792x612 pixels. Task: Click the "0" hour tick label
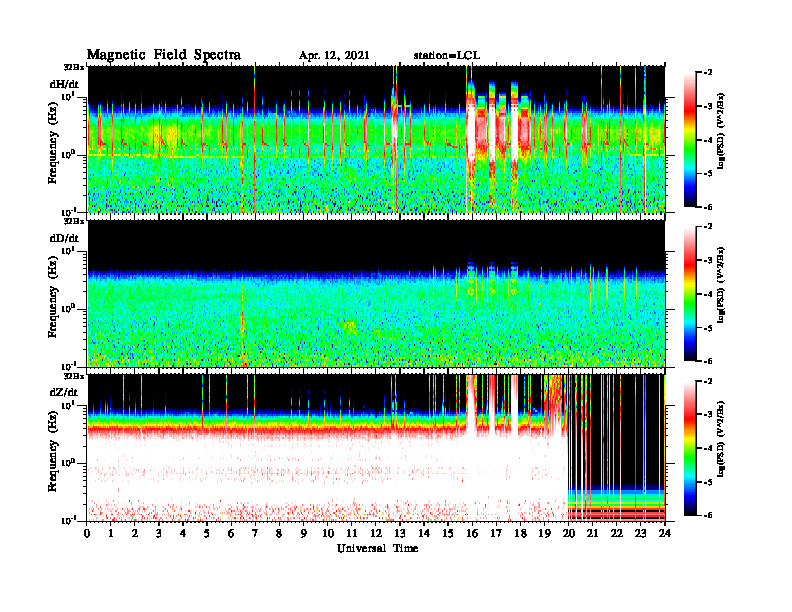click(x=87, y=533)
